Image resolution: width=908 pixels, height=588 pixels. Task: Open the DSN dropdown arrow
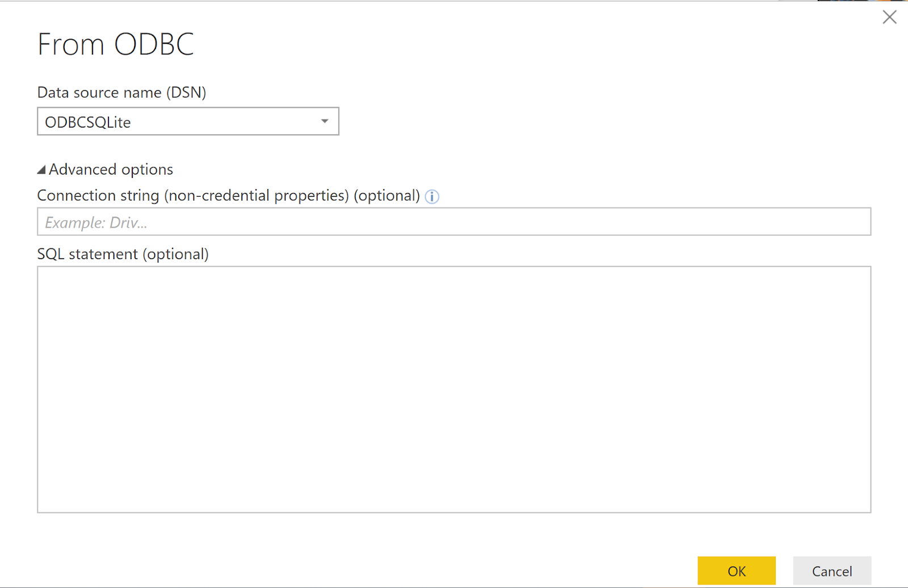325,121
